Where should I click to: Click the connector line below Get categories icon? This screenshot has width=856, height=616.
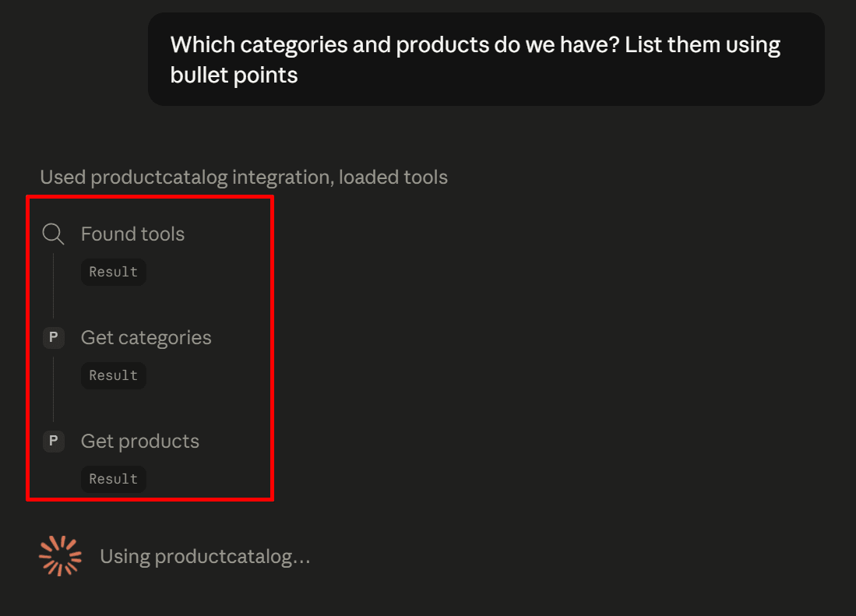(x=53, y=389)
